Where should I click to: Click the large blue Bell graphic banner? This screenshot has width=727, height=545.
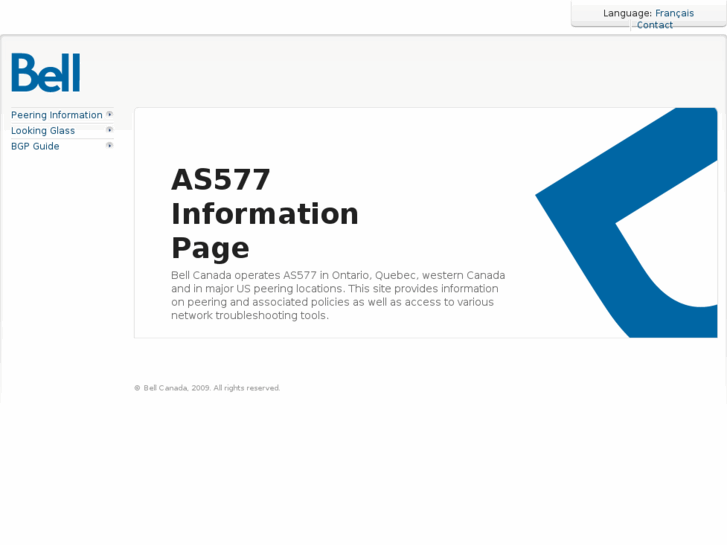pos(626,223)
